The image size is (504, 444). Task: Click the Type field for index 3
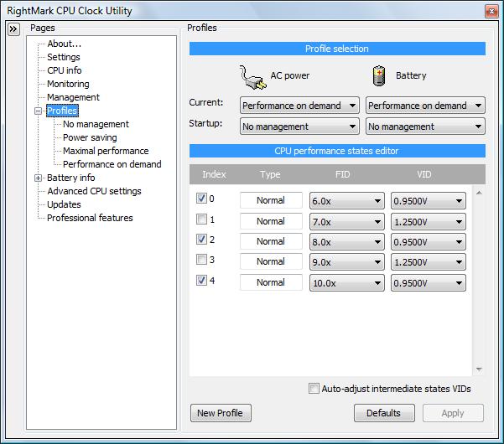pos(271,261)
